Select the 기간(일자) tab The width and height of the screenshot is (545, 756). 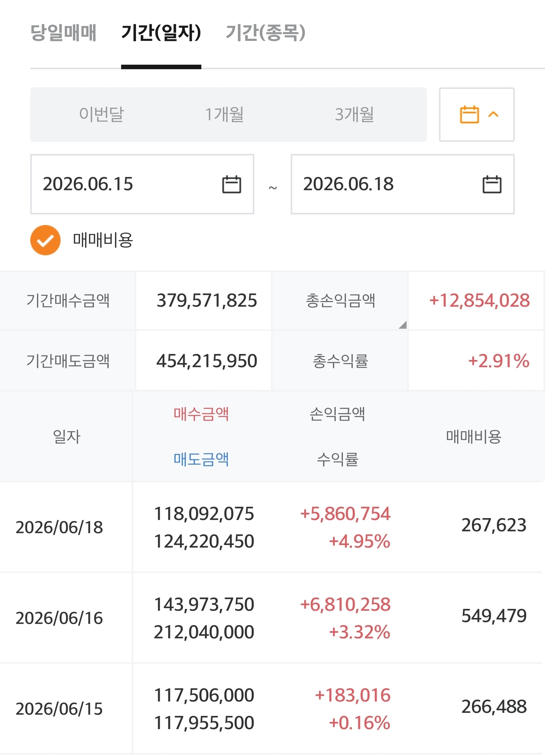coord(161,33)
